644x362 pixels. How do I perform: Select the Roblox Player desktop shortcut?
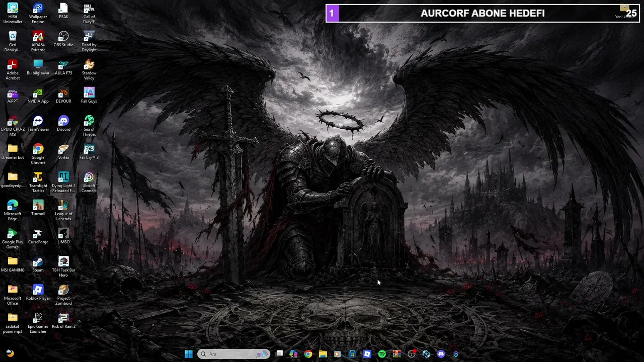(x=38, y=293)
